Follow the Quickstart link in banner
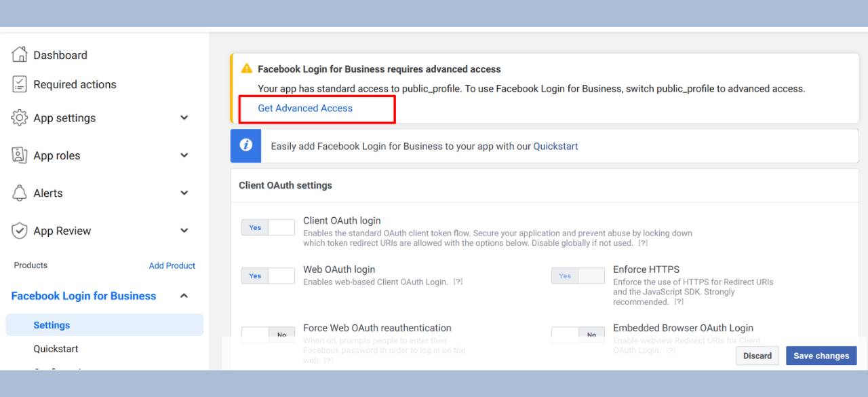Screen dimensions: 868x397 click(555, 146)
